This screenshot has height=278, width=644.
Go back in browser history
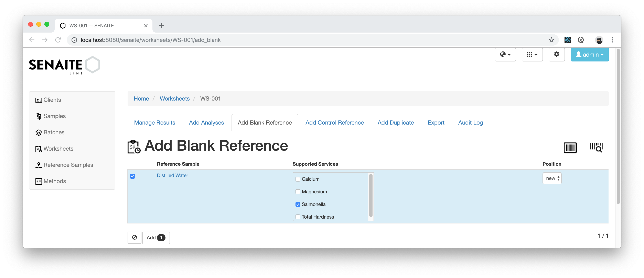(32, 40)
